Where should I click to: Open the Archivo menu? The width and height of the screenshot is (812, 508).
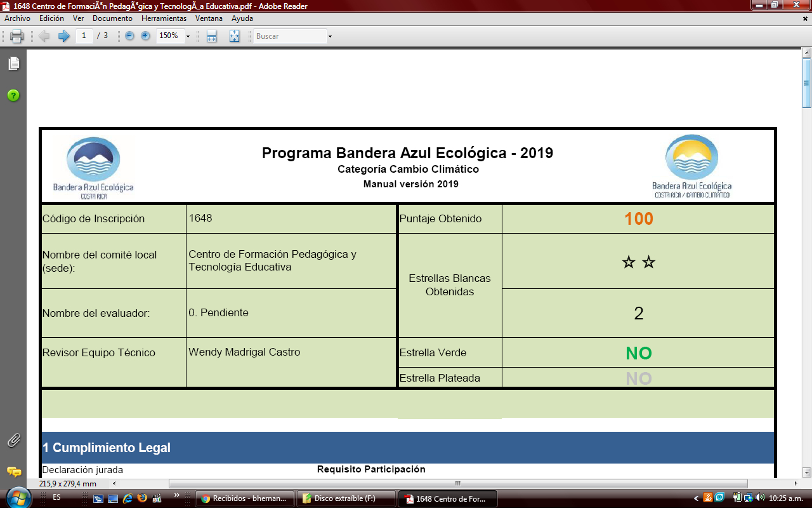click(x=17, y=18)
